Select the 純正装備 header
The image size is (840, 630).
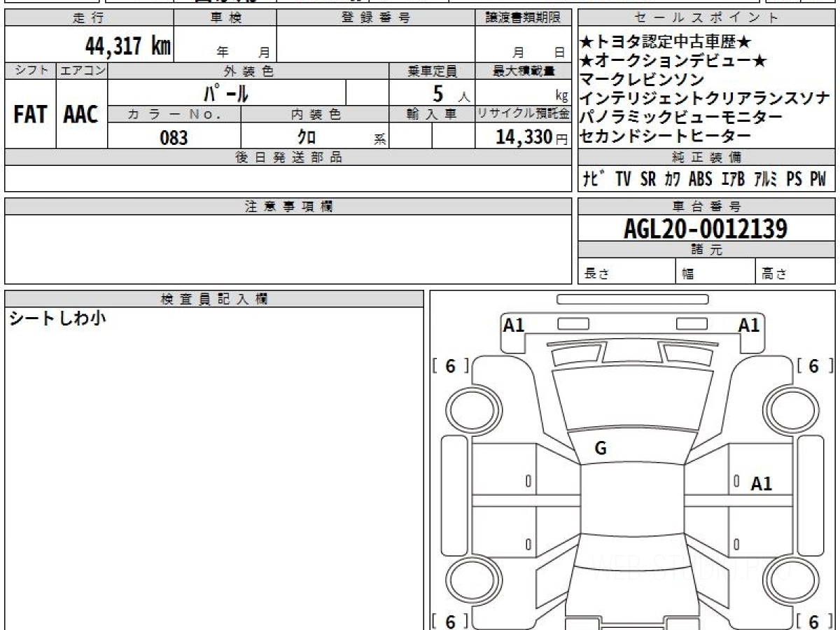coord(707,157)
